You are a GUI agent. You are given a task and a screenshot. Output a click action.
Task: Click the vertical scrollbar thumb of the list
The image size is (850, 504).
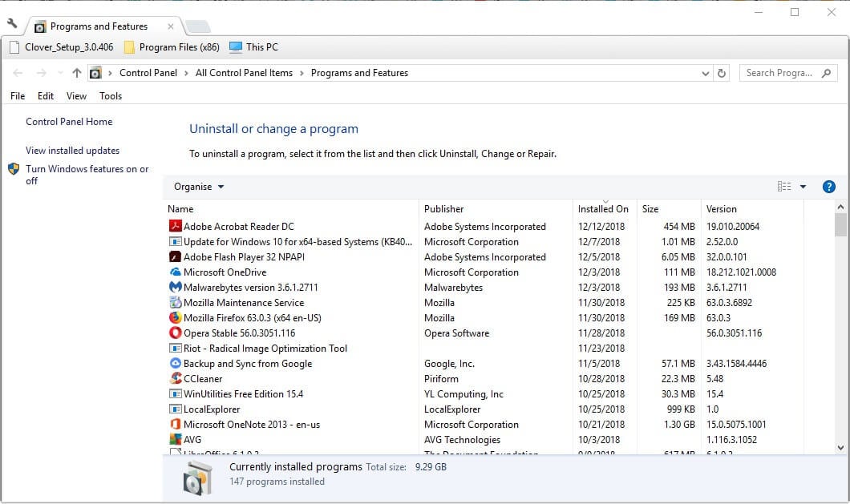click(x=840, y=224)
